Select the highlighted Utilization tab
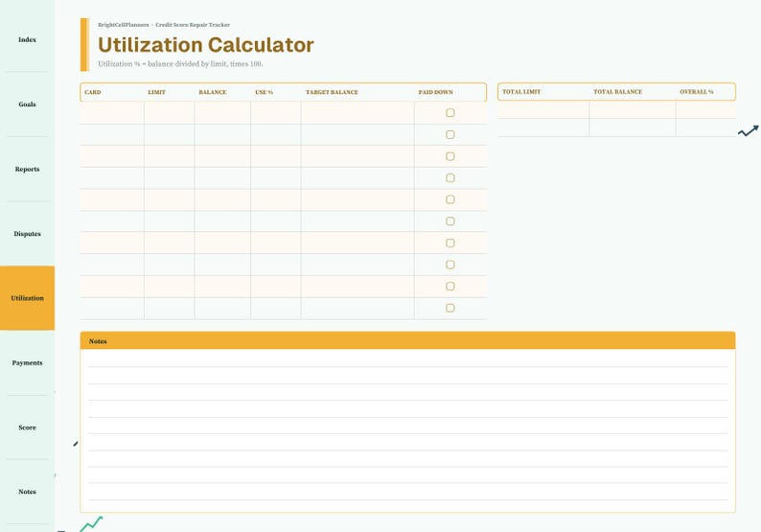 click(27, 298)
